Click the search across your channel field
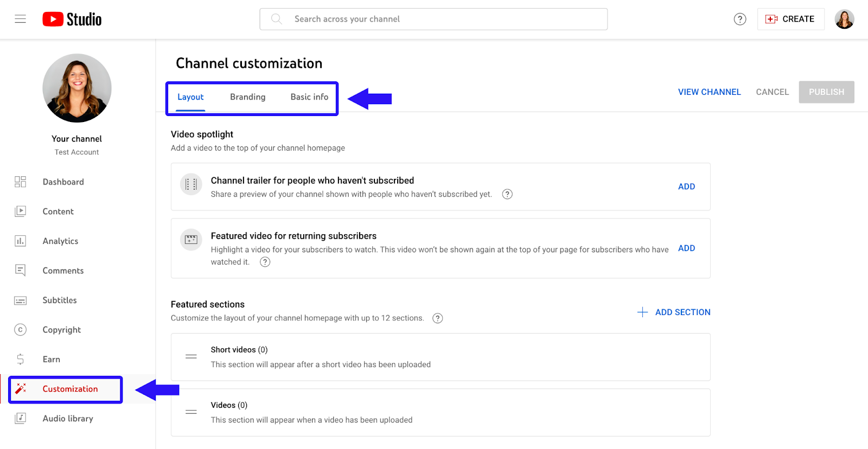Screen dimensions: 868x449 click(433, 19)
